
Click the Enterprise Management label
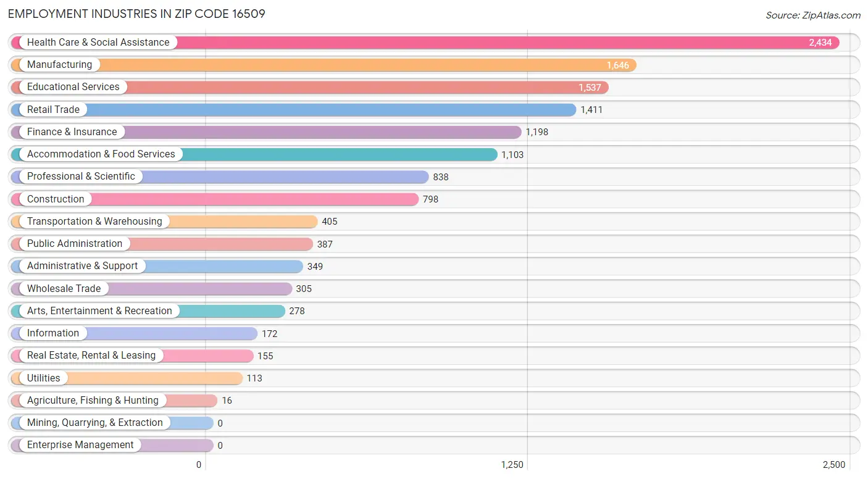[80, 445]
